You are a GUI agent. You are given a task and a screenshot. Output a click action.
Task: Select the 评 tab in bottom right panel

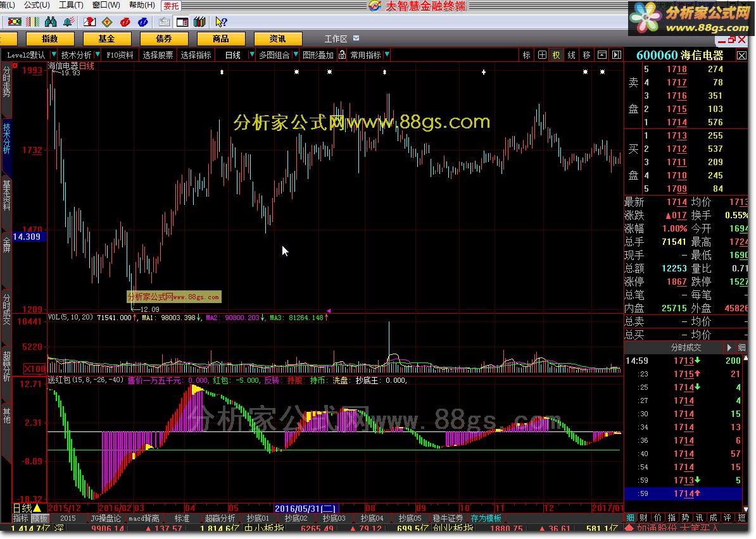pos(727,517)
